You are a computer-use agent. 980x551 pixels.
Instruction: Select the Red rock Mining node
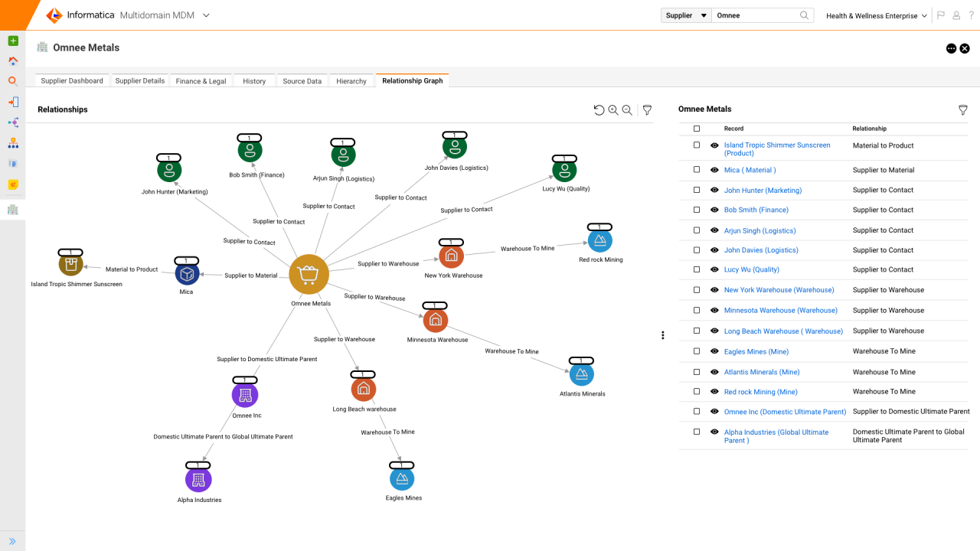coord(600,240)
